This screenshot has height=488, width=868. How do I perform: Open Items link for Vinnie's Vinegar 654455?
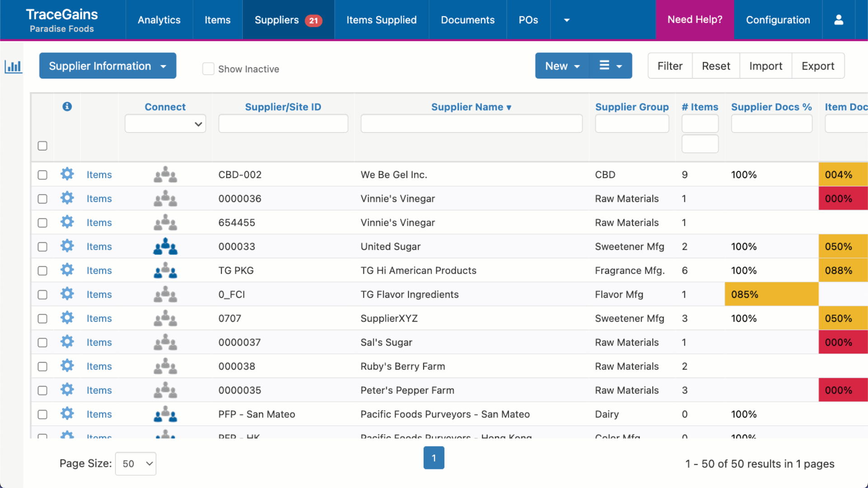pos(99,223)
